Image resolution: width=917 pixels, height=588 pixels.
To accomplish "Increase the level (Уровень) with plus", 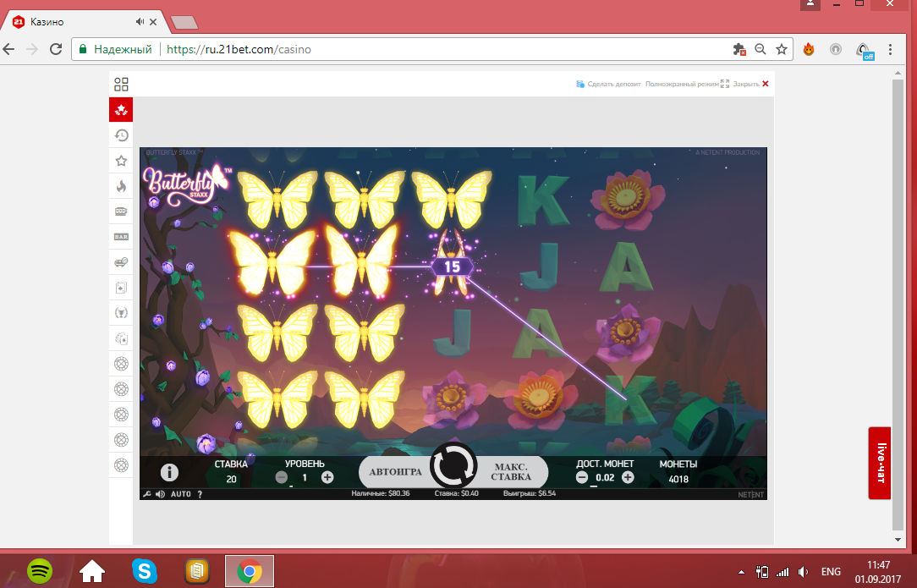I will pos(327,477).
